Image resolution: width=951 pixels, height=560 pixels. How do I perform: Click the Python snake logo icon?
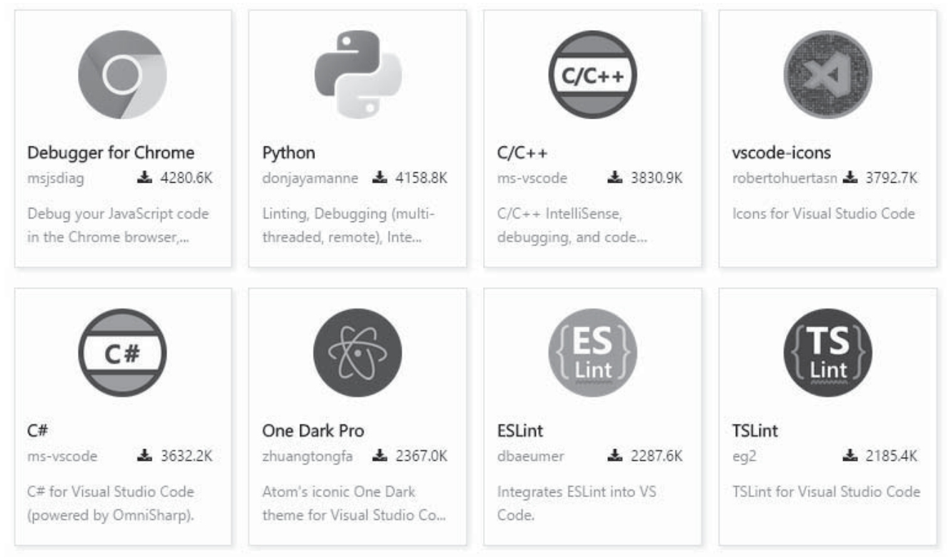(x=358, y=75)
